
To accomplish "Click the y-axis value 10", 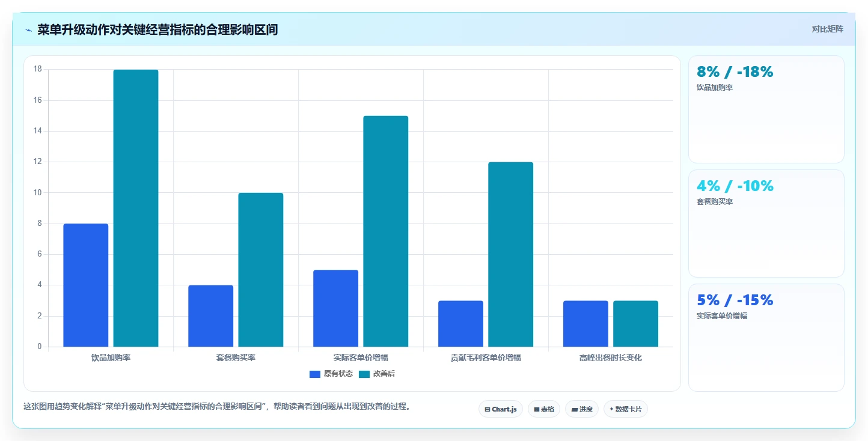I will pyautogui.click(x=38, y=193).
